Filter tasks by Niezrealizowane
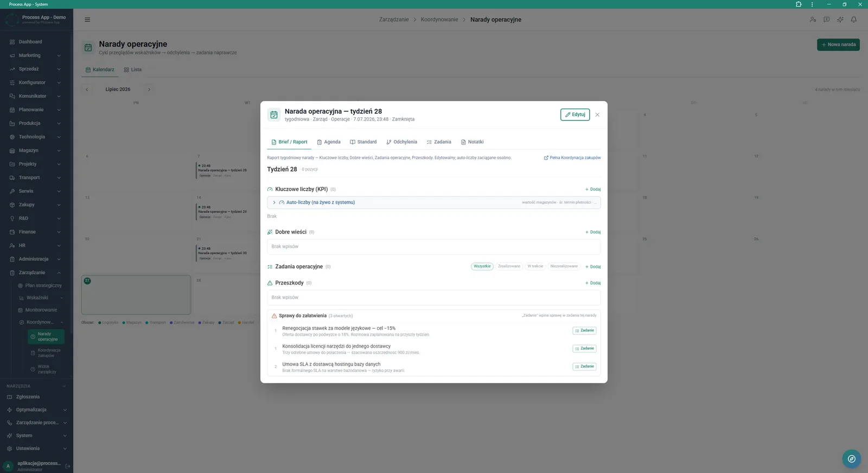 (564, 267)
